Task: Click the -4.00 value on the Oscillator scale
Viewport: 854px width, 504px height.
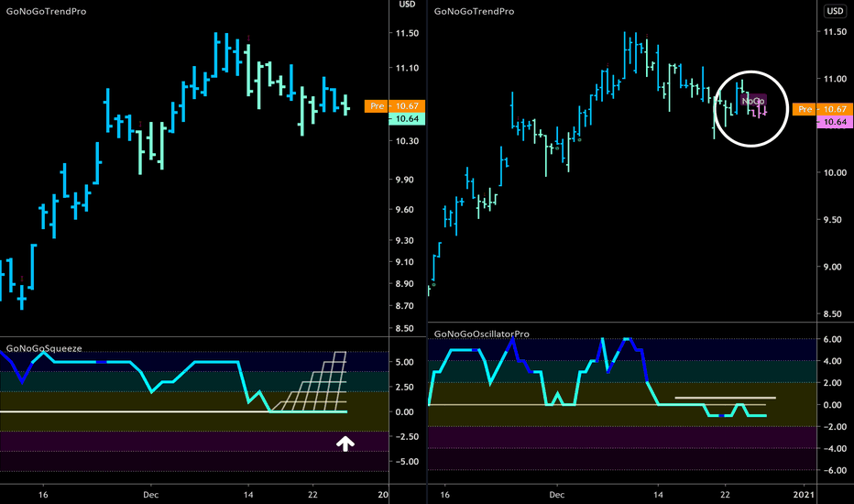Action: (x=834, y=449)
